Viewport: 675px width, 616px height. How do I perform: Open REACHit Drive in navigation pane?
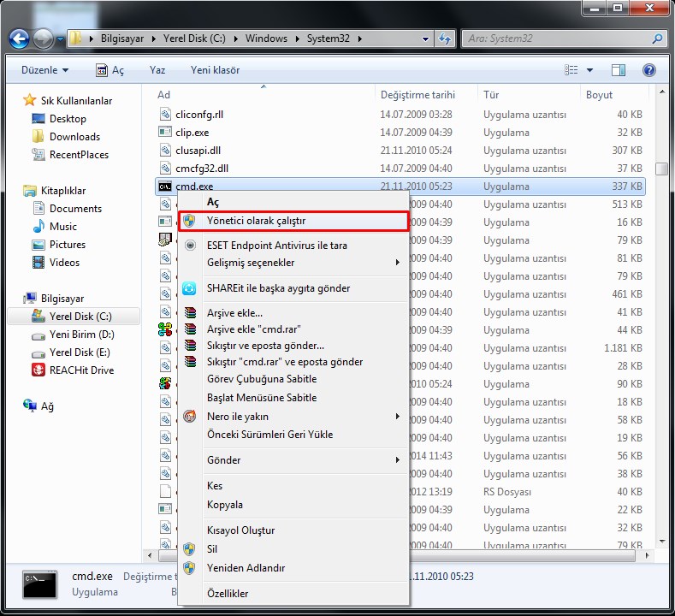pos(81,370)
